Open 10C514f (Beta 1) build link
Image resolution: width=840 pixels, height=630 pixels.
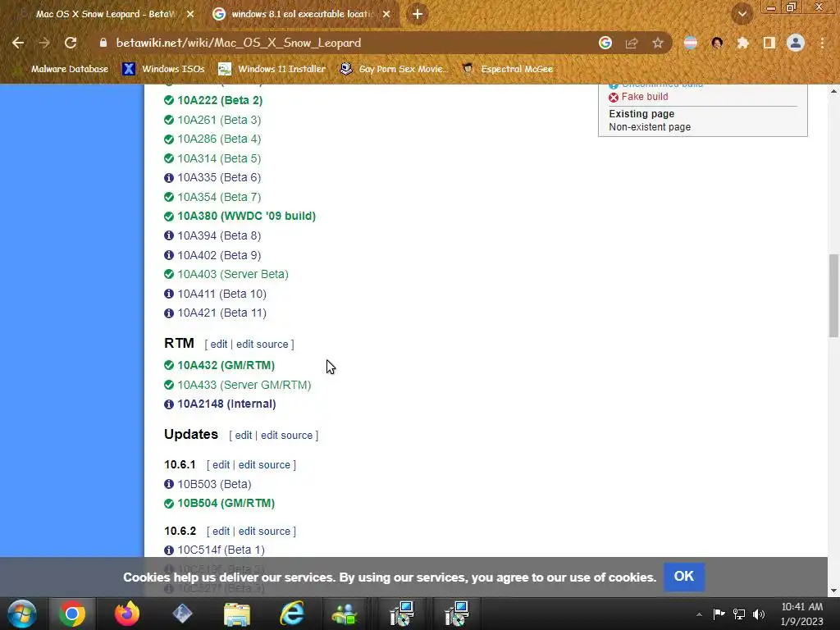[x=221, y=550]
